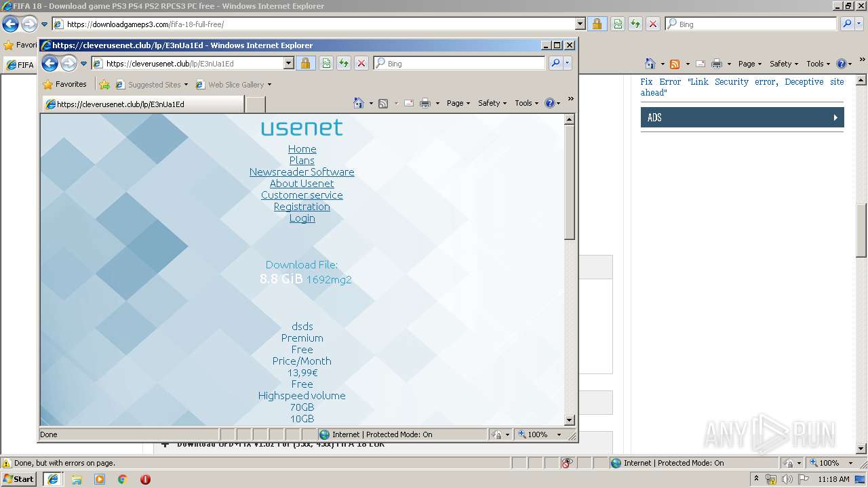Expand Suggested Sites dropdown in popup favorites bar
The width and height of the screenshot is (868, 488).
tap(186, 85)
